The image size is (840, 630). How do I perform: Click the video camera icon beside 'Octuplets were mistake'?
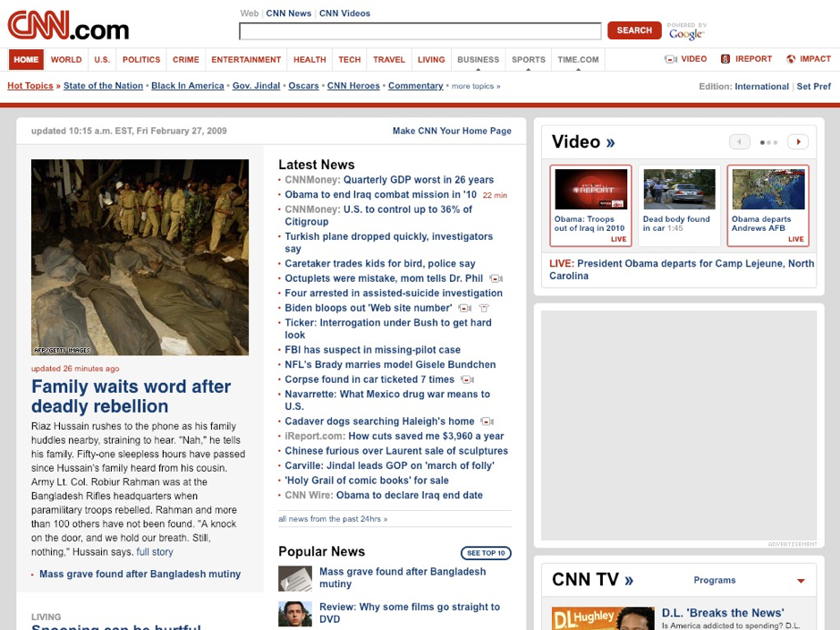(x=496, y=279)
